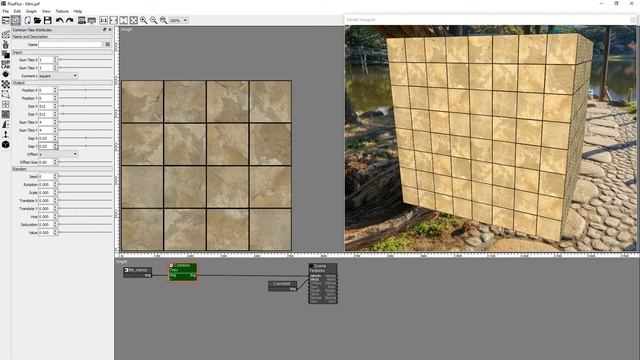Float the Common Tiles Attributes panel
Image resolution: width=640 pixels, height=360 pixels.
pyautogui.click(x=104, y=30)
